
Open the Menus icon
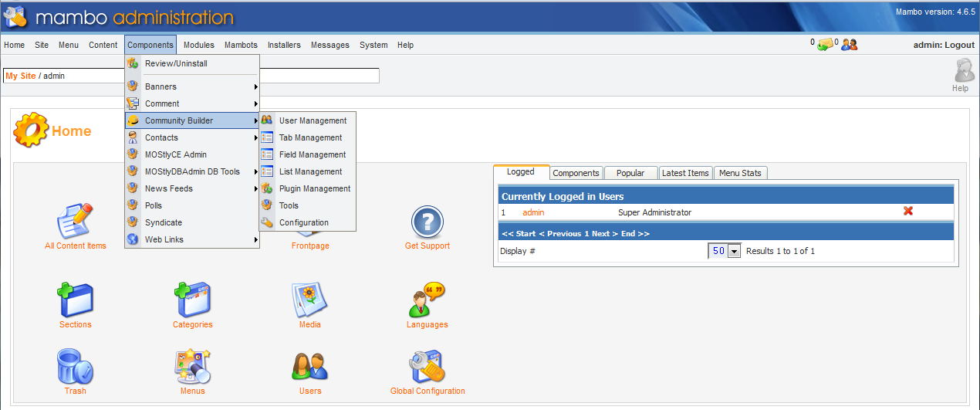192,367
